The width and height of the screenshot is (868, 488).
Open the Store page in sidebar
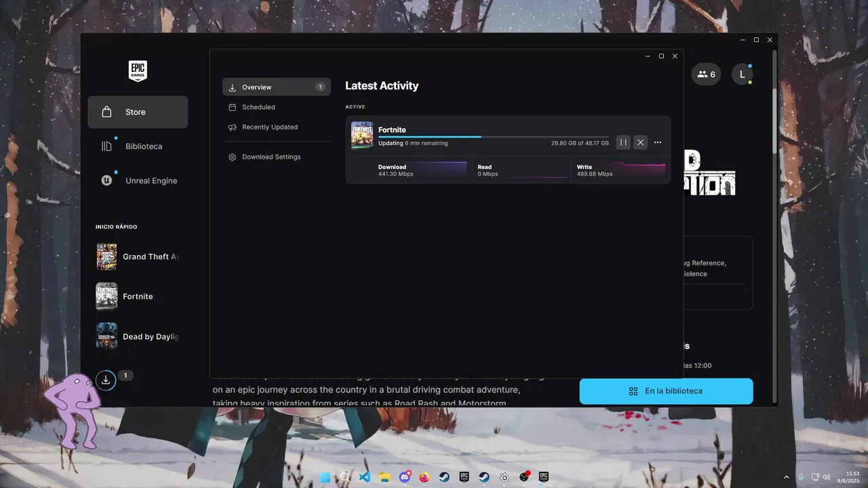tap(138, 112)
